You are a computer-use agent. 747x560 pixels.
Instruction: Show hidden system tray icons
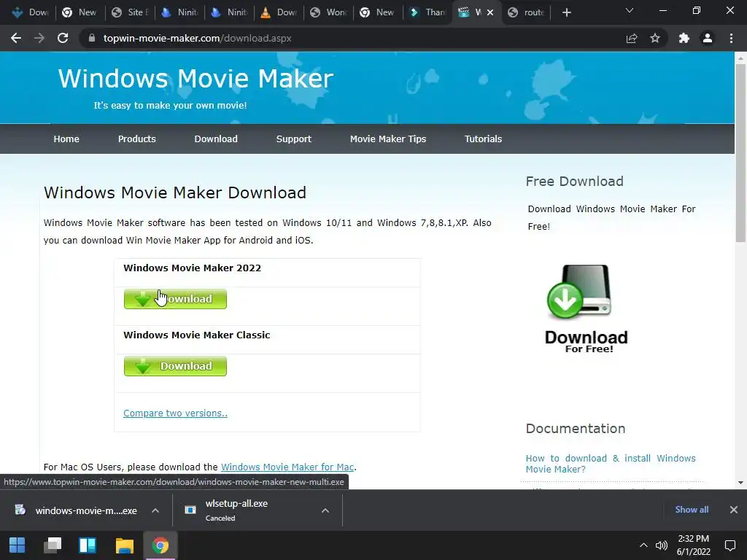(x=643, y=545)
